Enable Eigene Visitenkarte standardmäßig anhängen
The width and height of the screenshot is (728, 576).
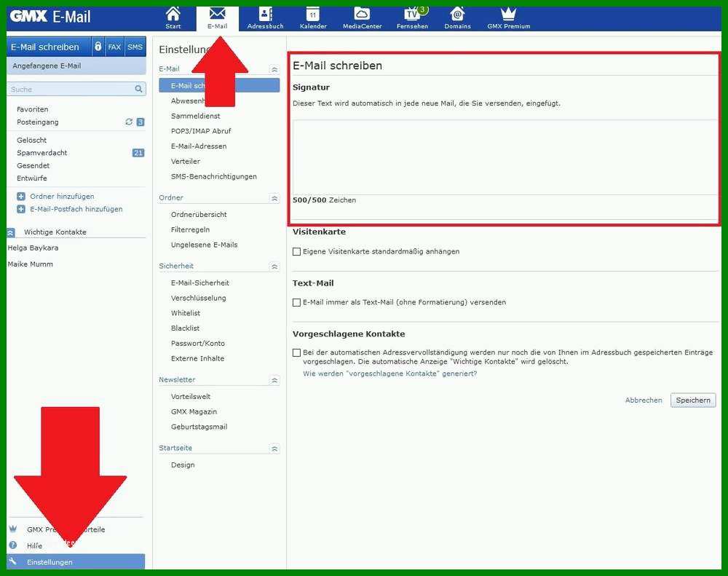click(297, 251)
